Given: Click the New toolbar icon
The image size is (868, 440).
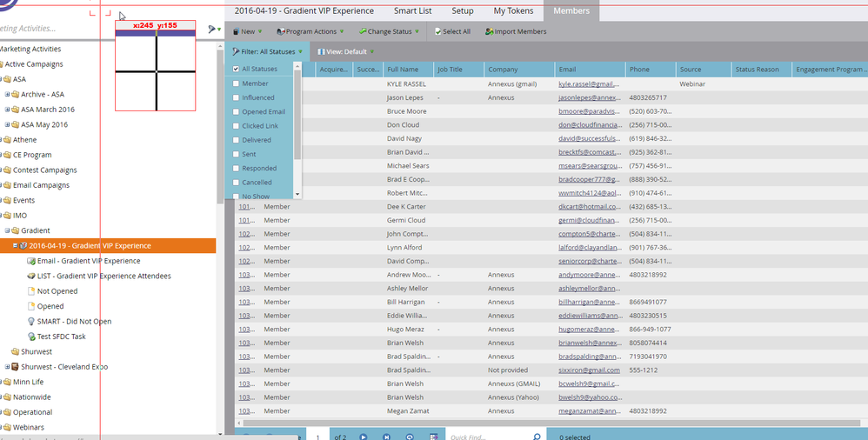Looking at the screenshot, I should [x=236, y=32].
